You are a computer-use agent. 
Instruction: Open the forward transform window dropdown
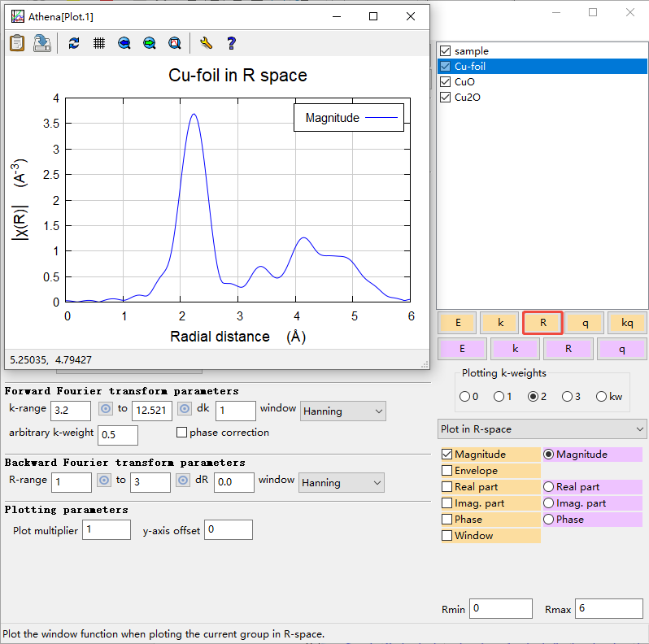pyautogui.click(x=342, y=411)
